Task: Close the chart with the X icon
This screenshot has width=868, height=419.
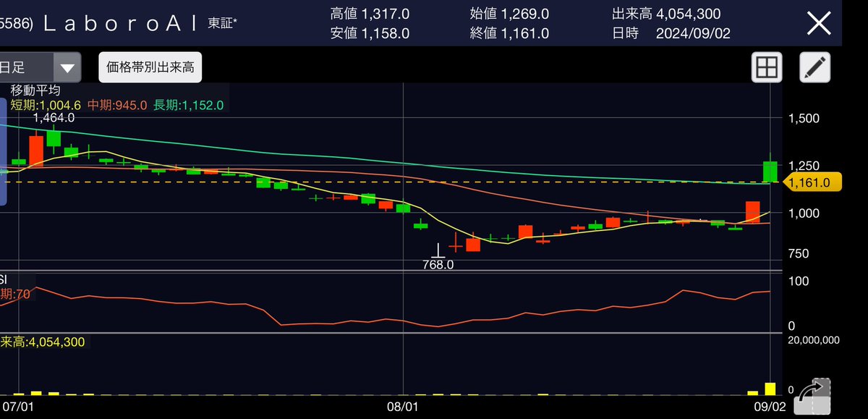Action: 819,23
